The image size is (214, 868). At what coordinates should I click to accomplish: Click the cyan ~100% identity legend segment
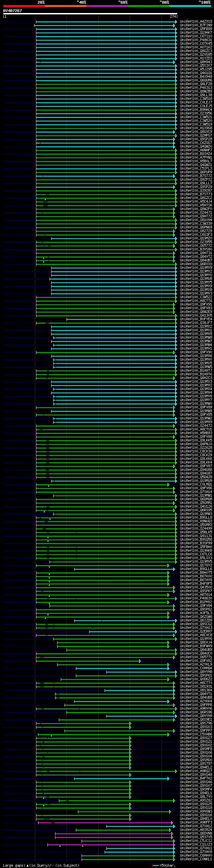coord(190,6)
